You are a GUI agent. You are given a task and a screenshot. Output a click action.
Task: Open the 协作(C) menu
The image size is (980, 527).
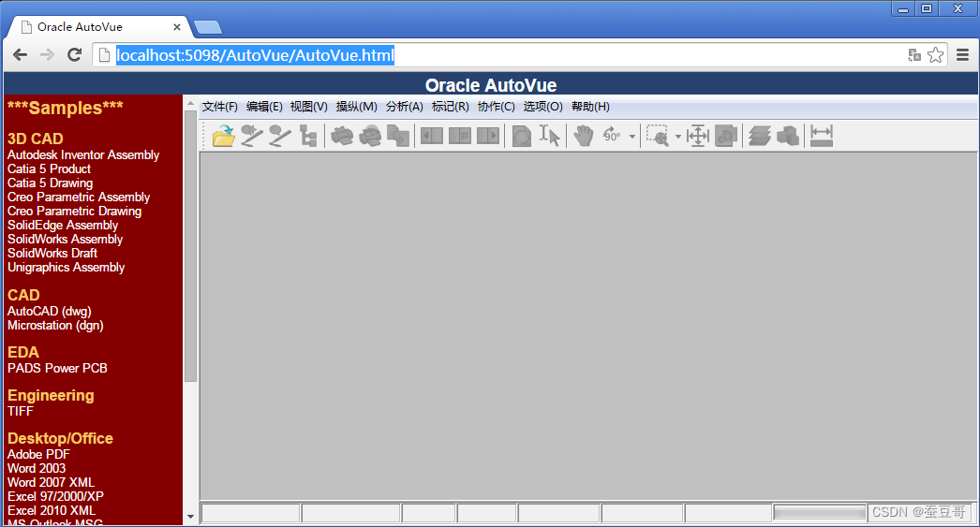point(496,107)
